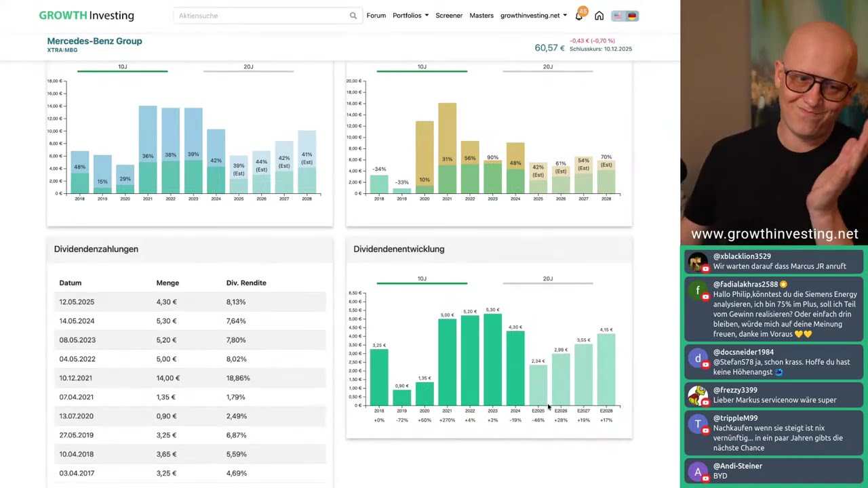This screenshot has height=488, width=868.
Task: Select 10J tab on top-left blue chart
Action: (x=122, y=68)
